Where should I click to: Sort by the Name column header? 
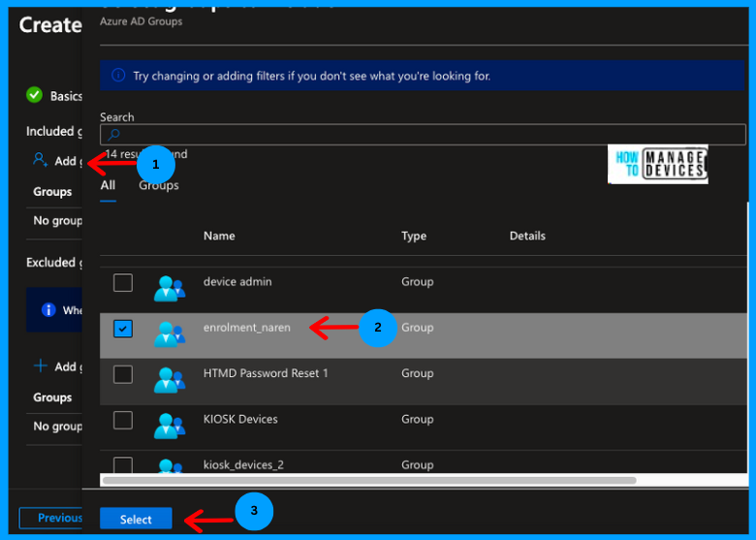[219, 236]
